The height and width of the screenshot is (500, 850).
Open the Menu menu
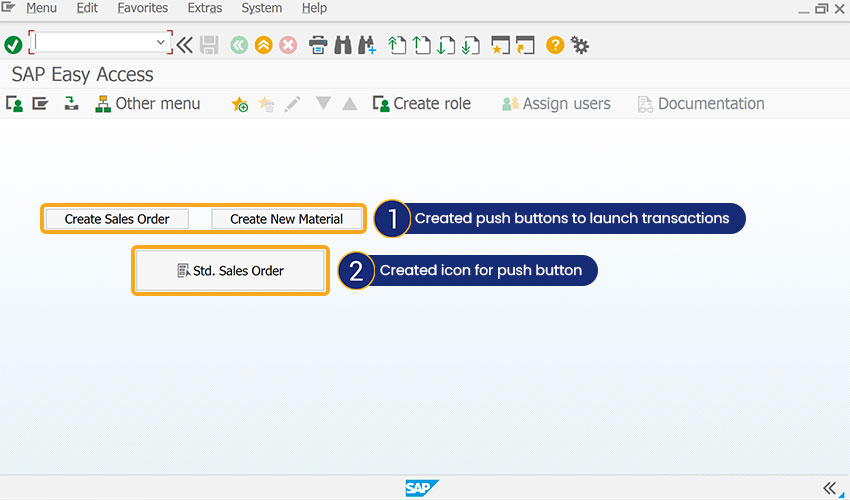click(x=42, y=8)
